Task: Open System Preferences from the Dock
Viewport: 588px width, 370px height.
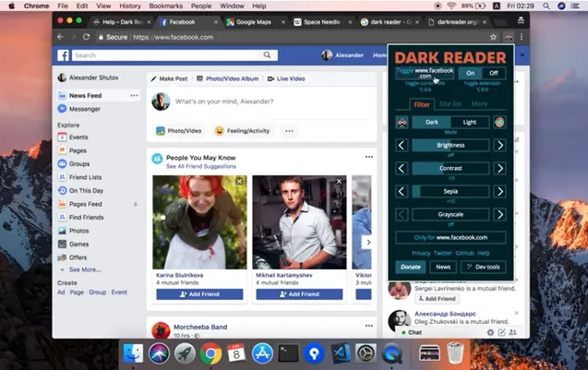Action: pyautogui.click(x=366, y=353)
